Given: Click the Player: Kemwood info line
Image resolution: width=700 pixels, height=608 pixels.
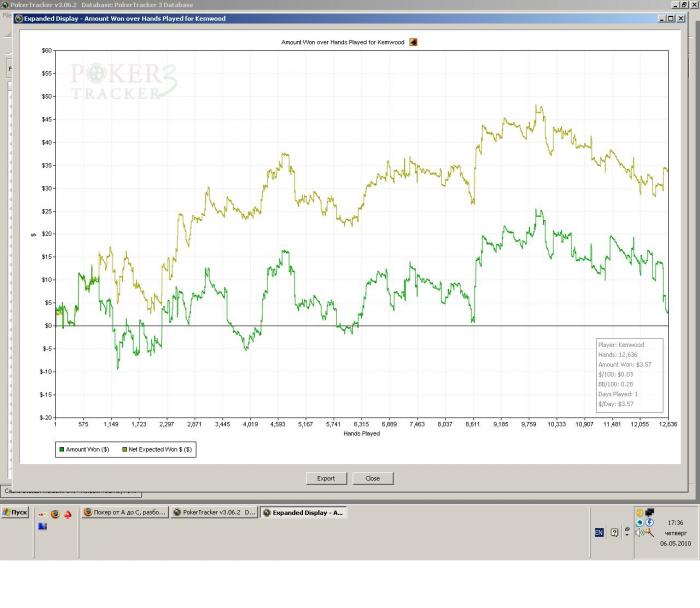Looking at the screenshot, I should coord(621,345).
